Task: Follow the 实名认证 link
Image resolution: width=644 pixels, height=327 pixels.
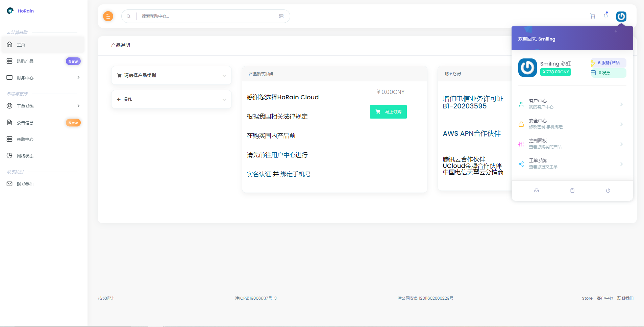Action: click(259, 174)
